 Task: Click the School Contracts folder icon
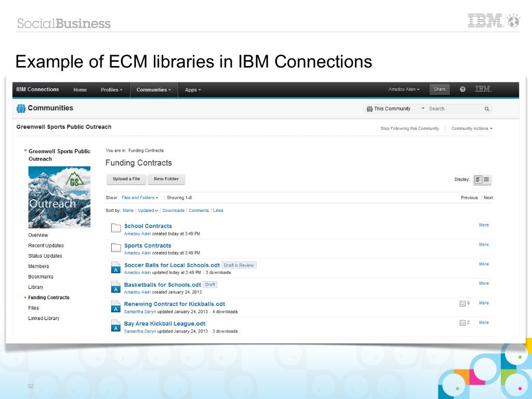pos(116,228)
